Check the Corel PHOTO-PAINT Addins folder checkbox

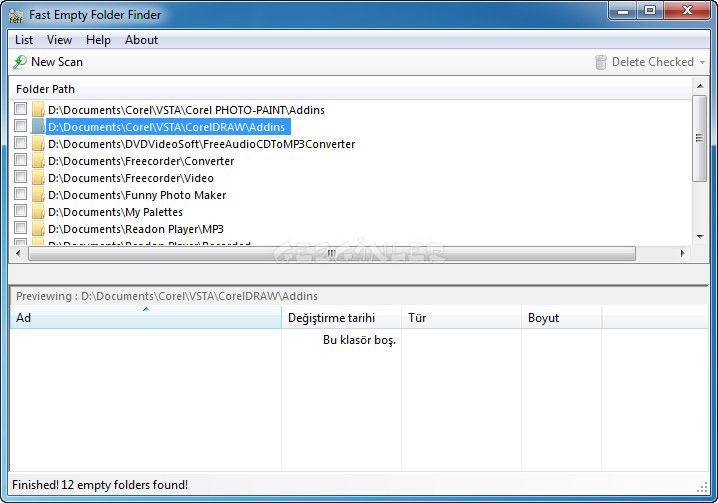coord(20,110)
